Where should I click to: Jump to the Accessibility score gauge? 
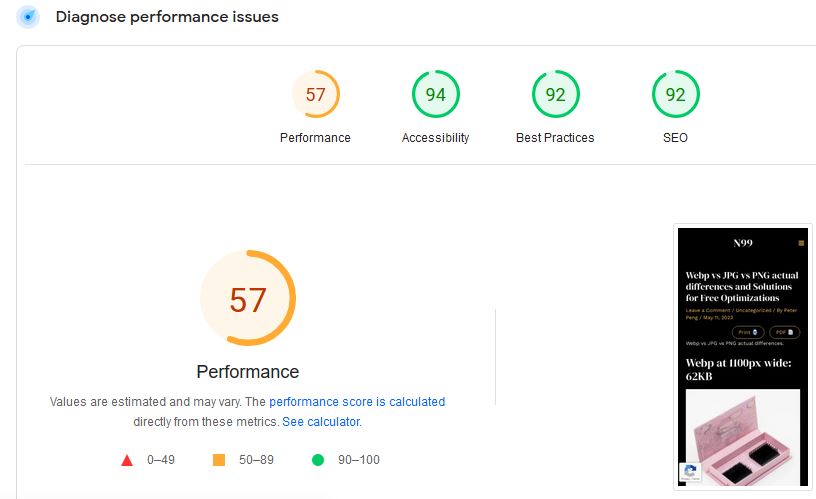coord(436,95)
